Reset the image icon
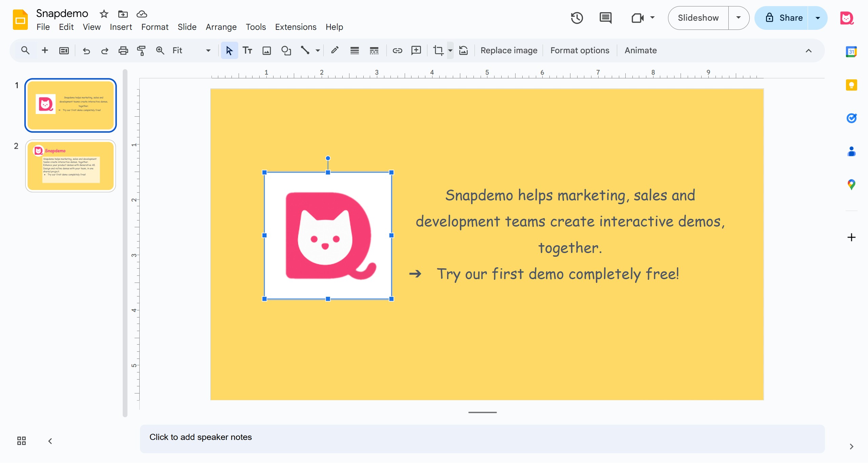The image size is (868, 463). (x=463, y=51)
